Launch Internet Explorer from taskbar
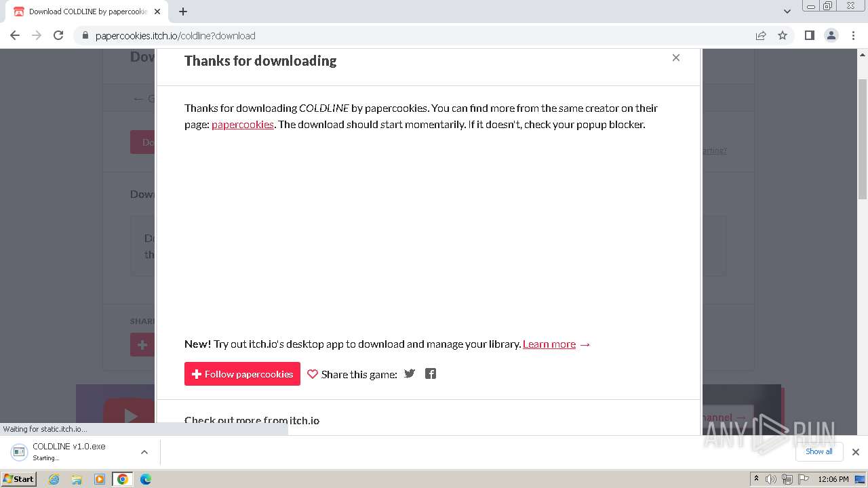This screenshot has width=868, height=488. pos(54,479)
